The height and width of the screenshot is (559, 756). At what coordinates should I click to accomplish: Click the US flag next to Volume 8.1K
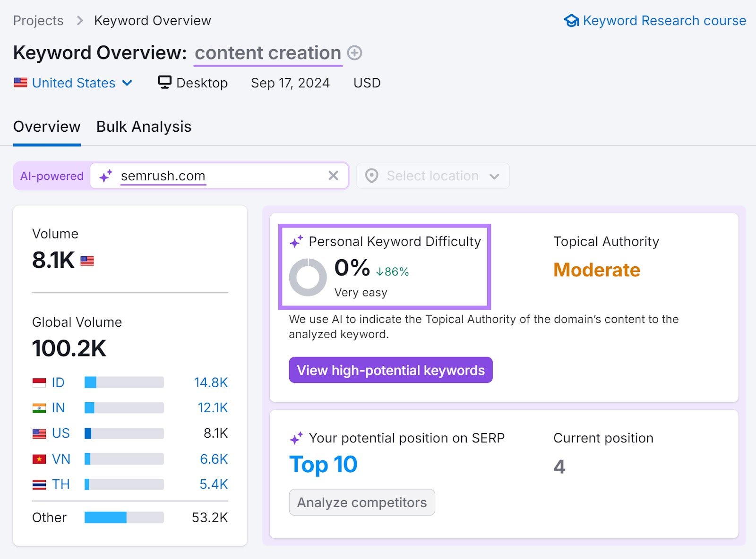[x=86, y=261]
